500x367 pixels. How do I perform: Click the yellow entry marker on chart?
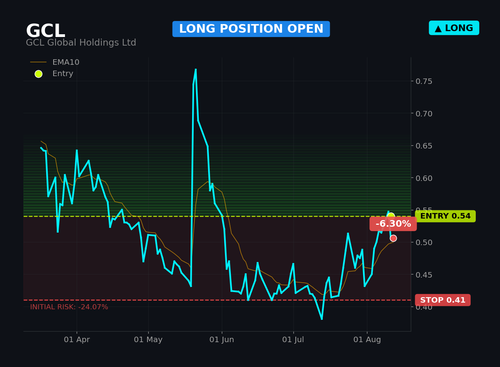click(x=391, y=215)
